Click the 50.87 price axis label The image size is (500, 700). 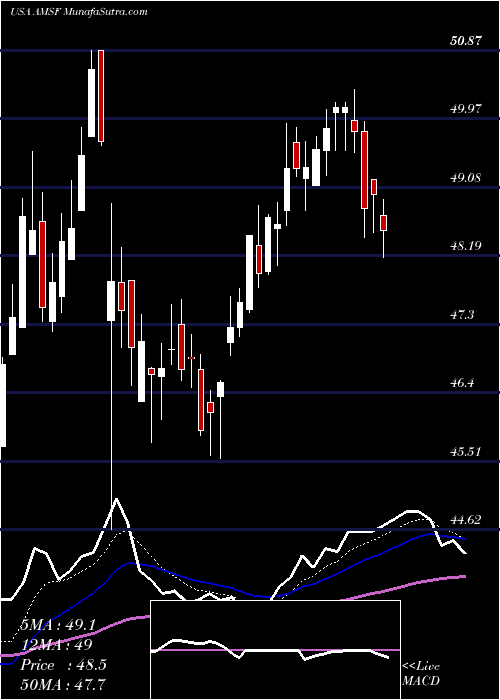[466, 41]
